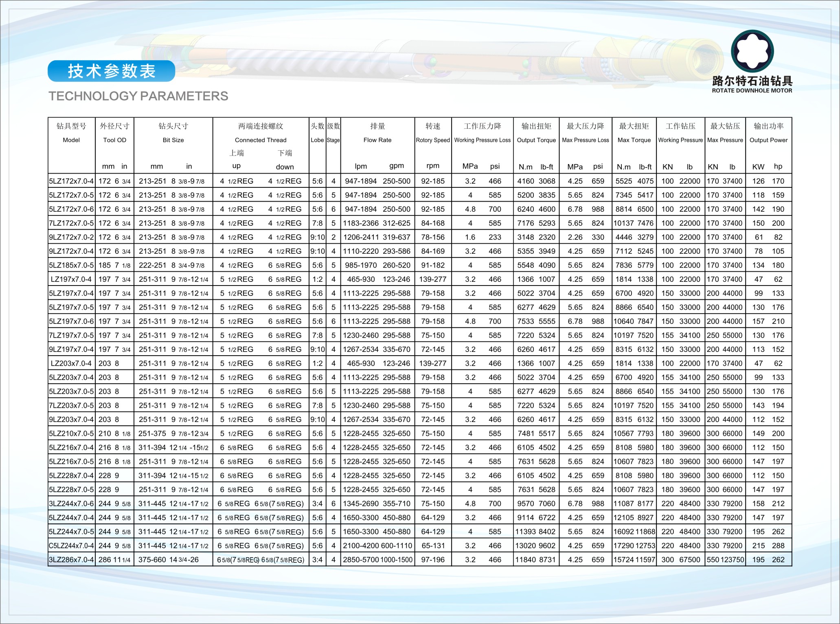Screen dimensions: 840x624
Task: Select the Rotory Speed column header
Action: (433, 140)
